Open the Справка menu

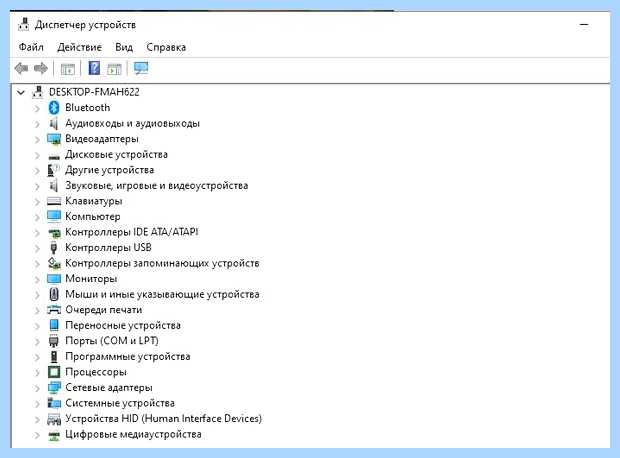click(x=166, y=47)
